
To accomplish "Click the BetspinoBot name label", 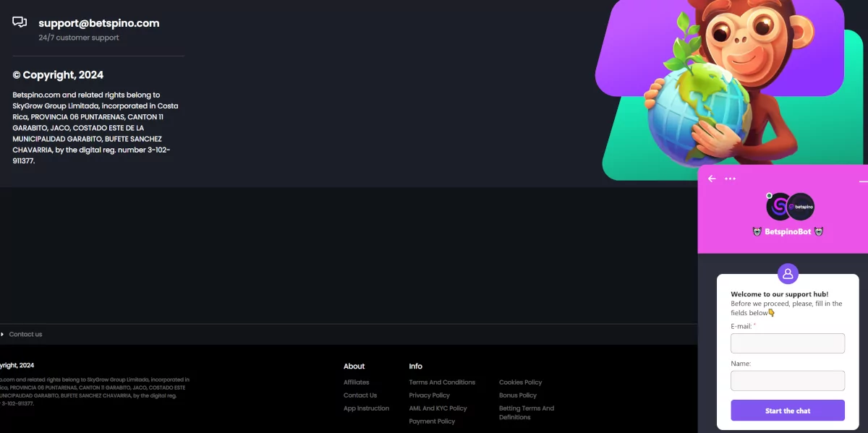I will [x=788, y=232].
